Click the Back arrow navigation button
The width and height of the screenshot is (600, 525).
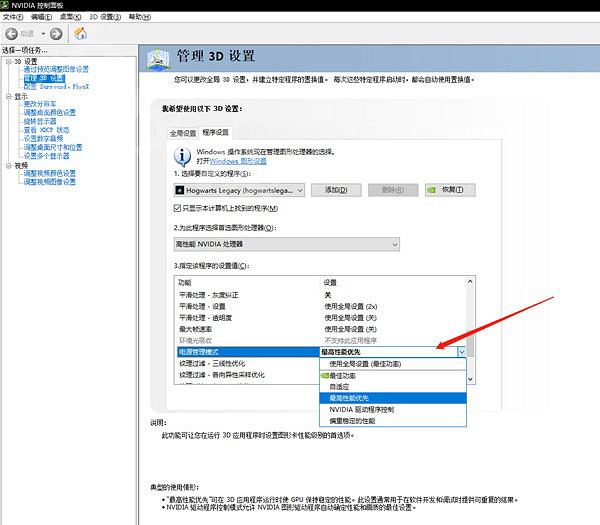click(13, 34)
